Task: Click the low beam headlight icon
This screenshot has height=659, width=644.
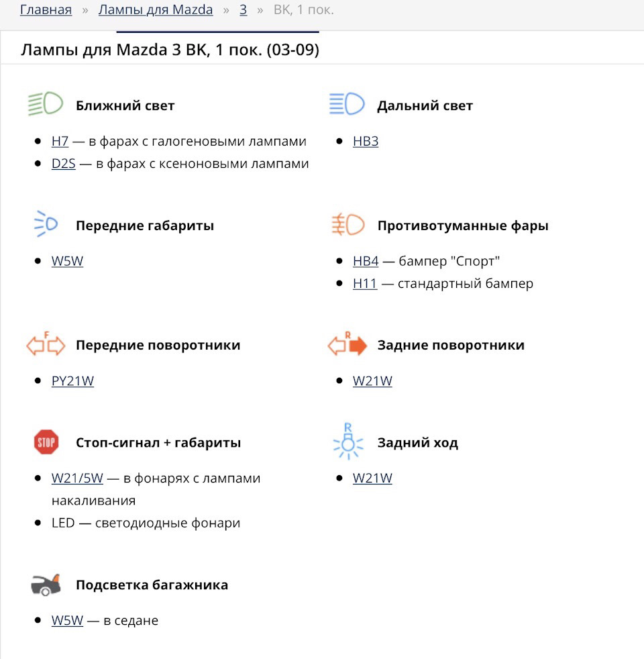Action: click(45, 105)
